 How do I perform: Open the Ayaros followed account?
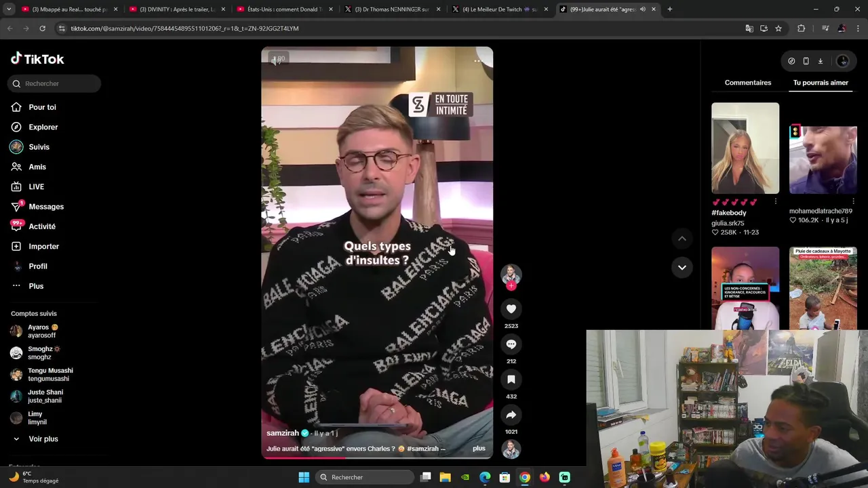click(x=42, y=331)
